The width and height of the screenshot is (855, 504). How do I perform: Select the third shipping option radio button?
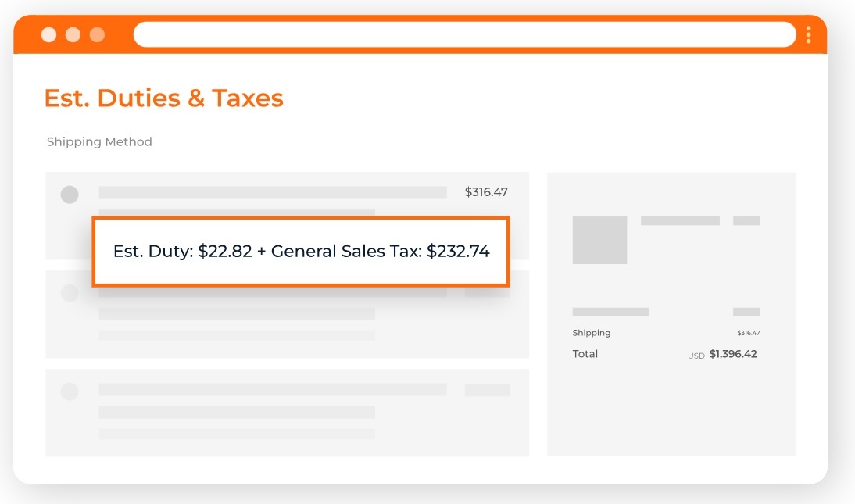point(70,391)
